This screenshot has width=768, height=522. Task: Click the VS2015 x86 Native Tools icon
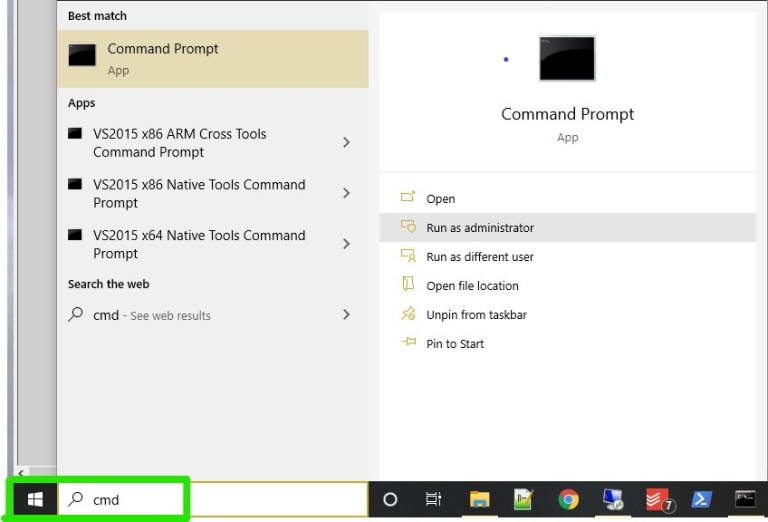tap(75, 184)
